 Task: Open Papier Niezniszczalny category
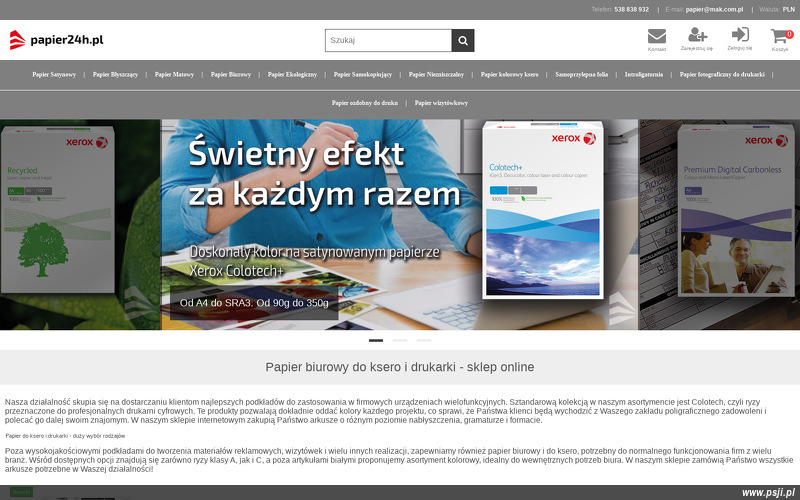436,74
